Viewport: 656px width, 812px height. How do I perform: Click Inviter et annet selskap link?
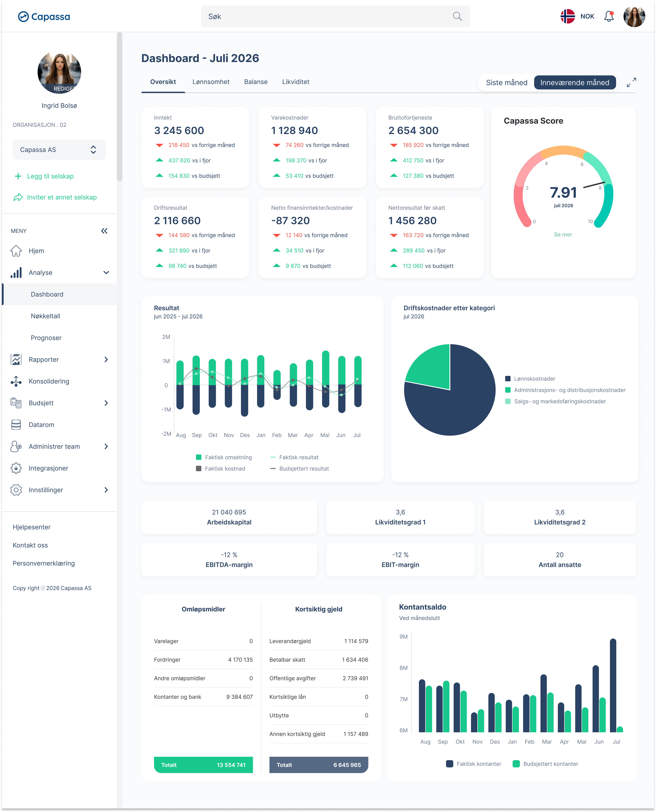pyautogui.click(x=62, y=197)
